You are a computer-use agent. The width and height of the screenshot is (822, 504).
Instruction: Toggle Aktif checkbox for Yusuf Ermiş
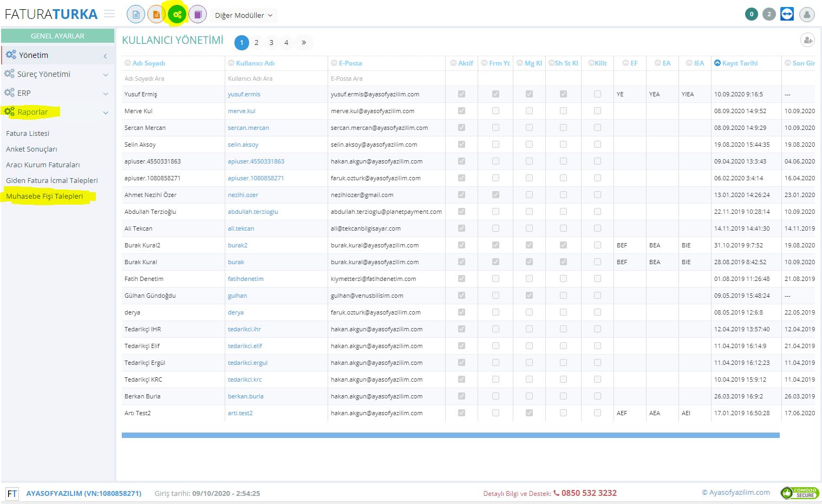[x=461, y=94]
